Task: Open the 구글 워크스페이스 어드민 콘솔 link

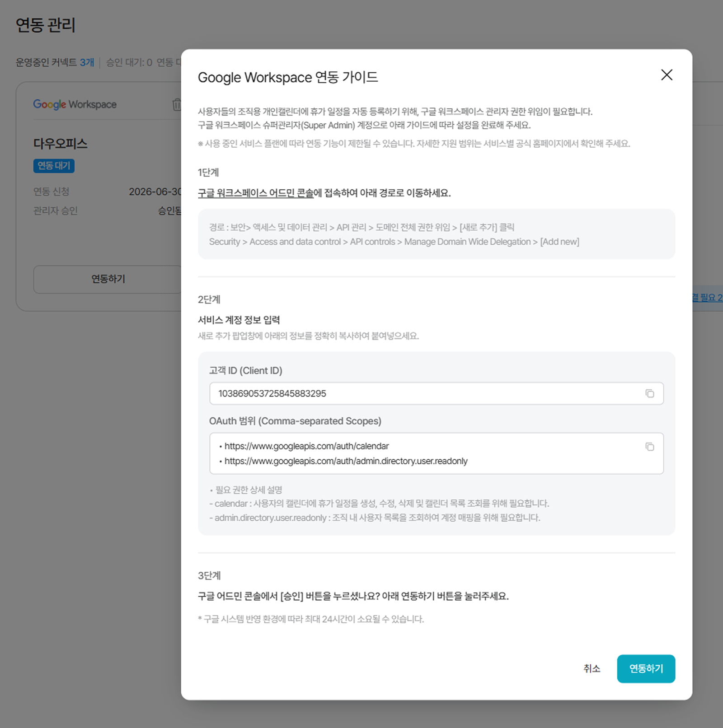Action: click(256, 193)
